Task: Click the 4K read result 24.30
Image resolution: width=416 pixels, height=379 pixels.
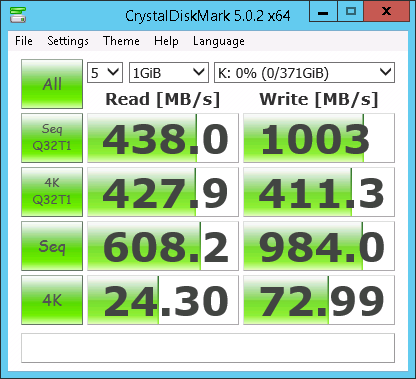Action: pos(163,300)
